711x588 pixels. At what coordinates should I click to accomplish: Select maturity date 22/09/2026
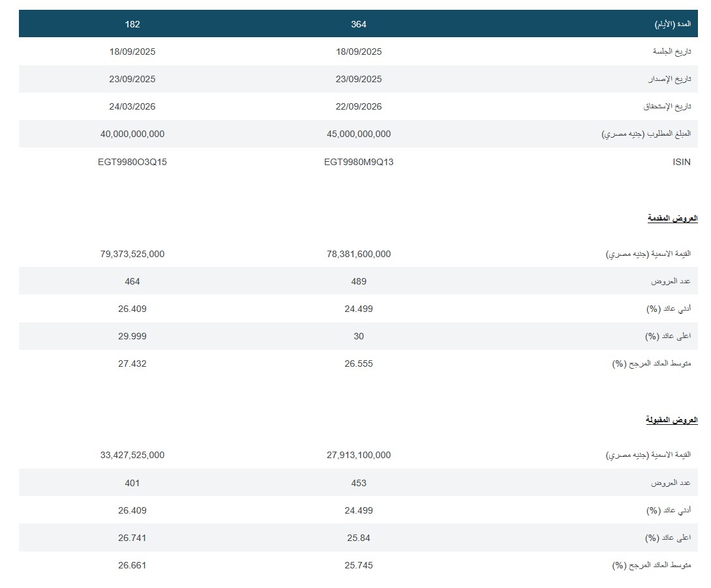pos(359,106)
